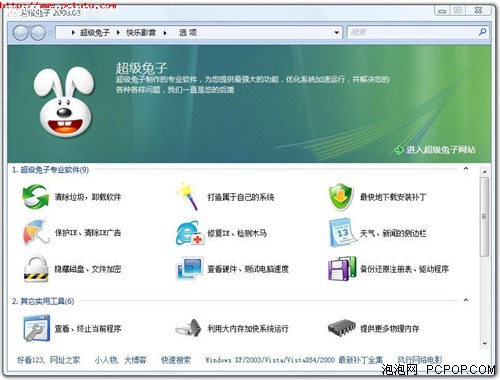Screen dimensions: 500x380
Task: Click 最快地下载安装补丁 label
Action: click(x=393, y=197)
